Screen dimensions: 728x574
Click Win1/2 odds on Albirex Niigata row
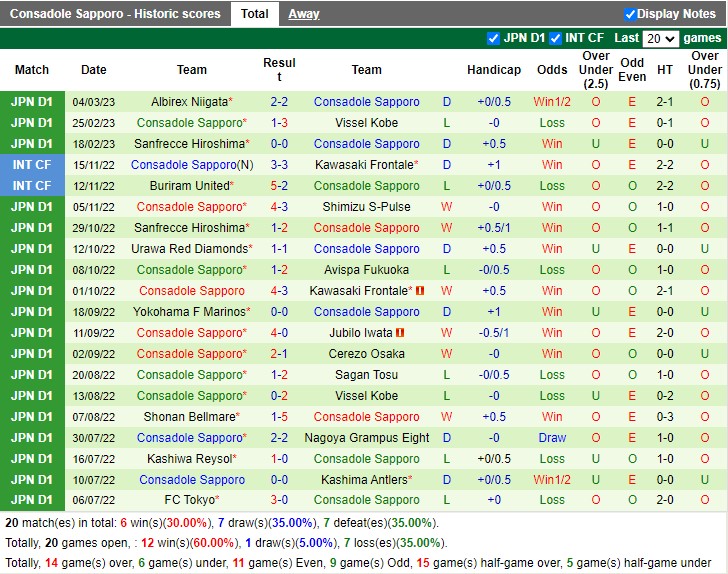tap(552, 102)
